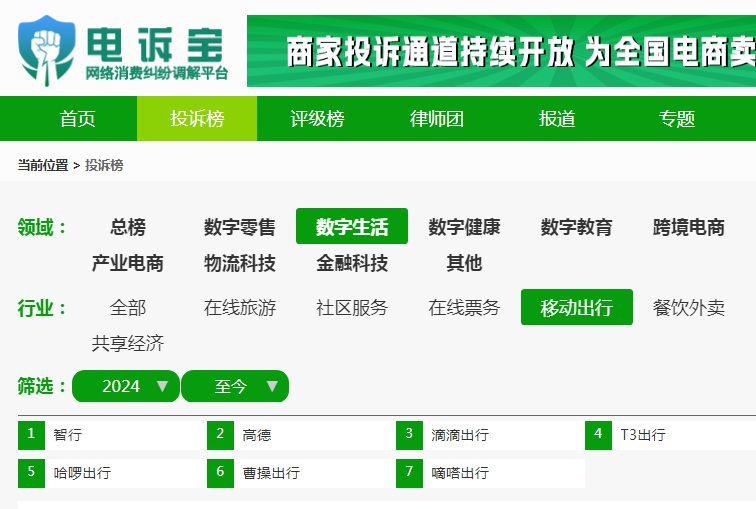Select the 跨境电商 domain
Viewport: 756px width, 509px height.
coord(689,227)
